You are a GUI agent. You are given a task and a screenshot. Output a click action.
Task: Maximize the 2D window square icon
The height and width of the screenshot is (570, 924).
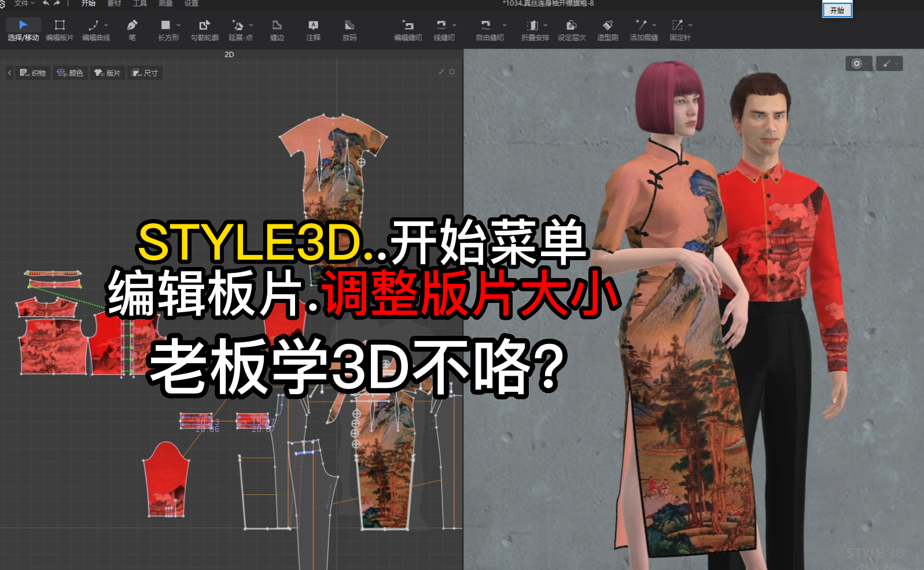click(452, 72)
